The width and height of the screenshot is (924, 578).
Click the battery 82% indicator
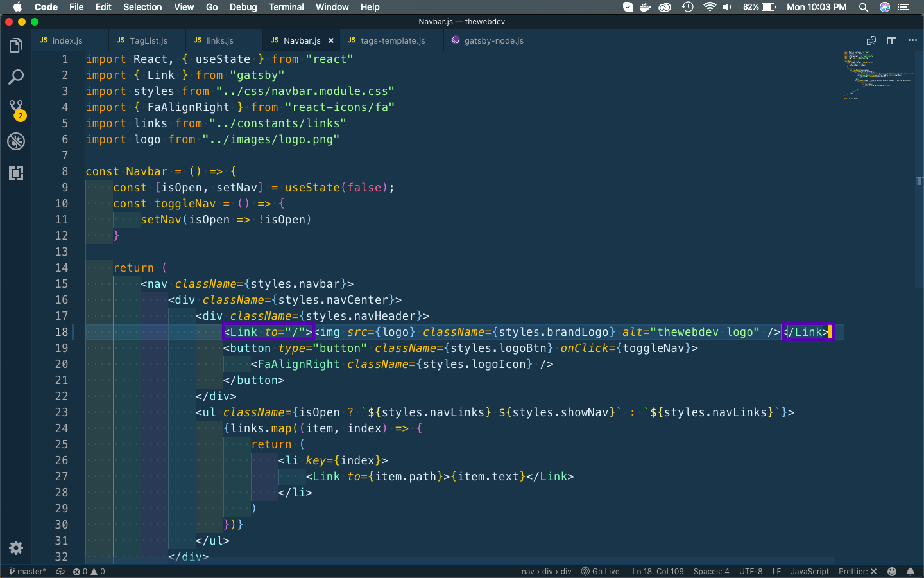pos(760,7)
